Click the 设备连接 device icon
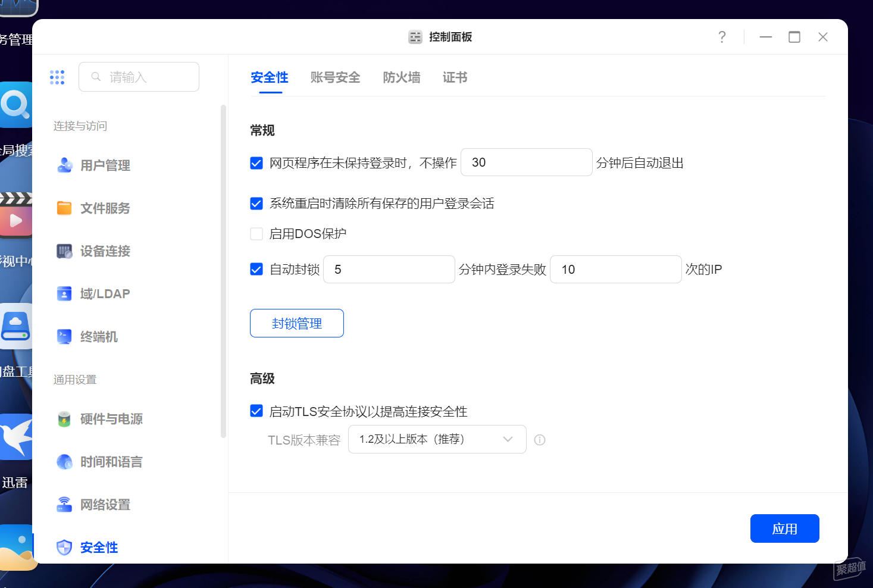This screenshot has width=873, height=588. click(x=64, y=251)
